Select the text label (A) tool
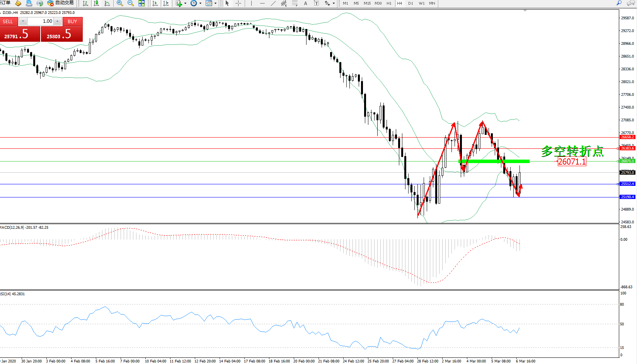This screenshot has width=637, height=364. (305, 3)
